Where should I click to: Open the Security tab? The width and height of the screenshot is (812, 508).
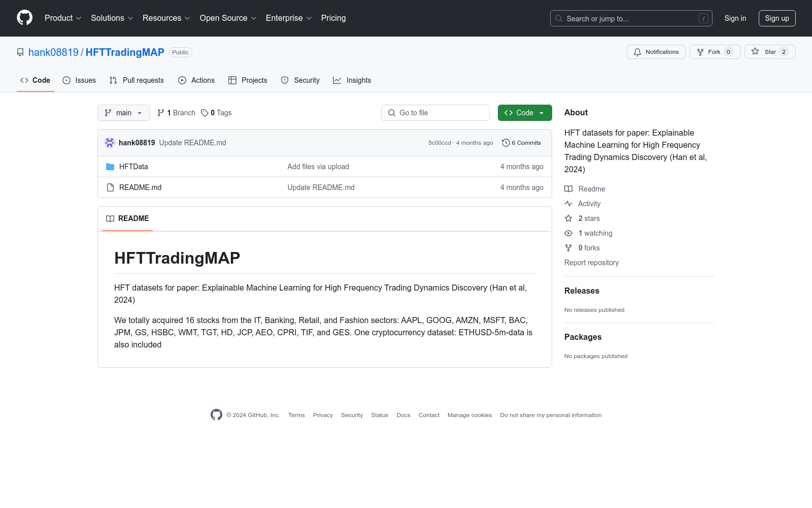(x=300, y=80)
